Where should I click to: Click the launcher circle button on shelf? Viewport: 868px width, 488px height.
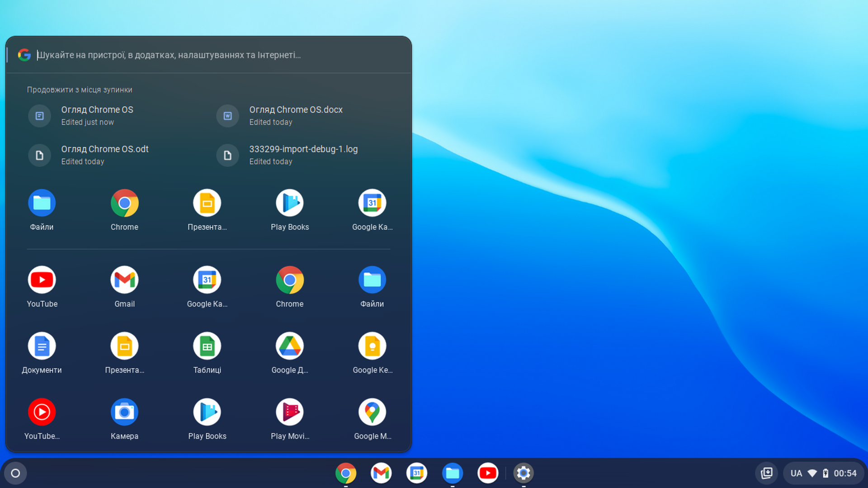click(x=15, y=473)
